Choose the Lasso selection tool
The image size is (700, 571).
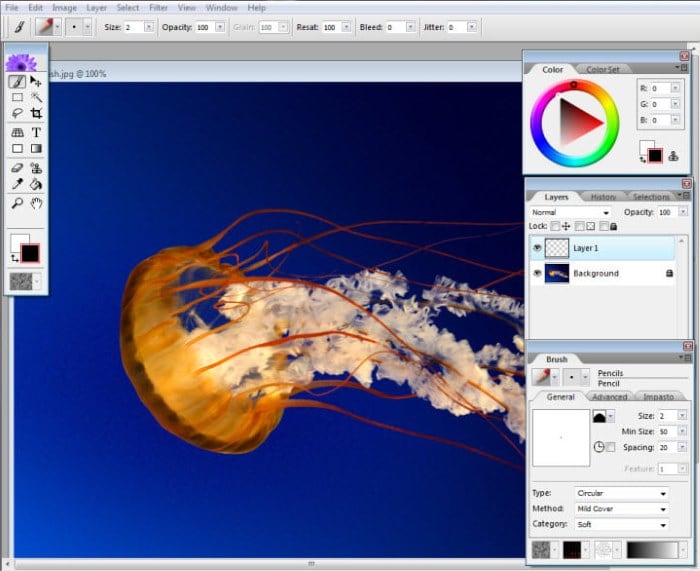pos(17,114)
